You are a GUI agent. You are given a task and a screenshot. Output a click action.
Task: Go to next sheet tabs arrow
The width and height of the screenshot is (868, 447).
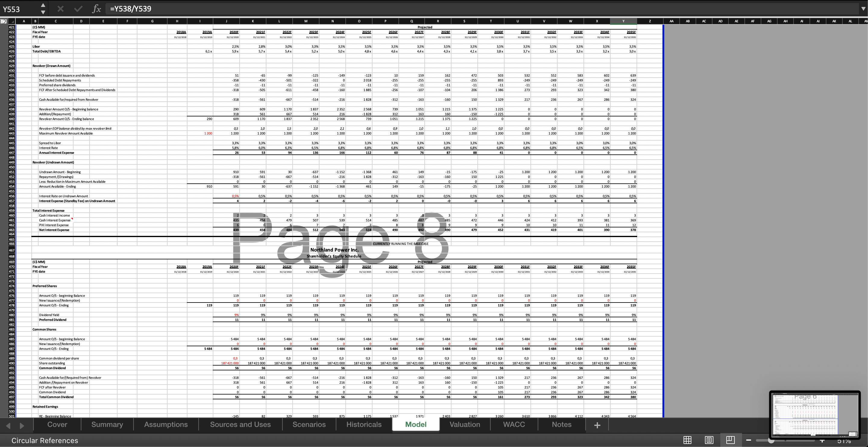click(22, 425)
